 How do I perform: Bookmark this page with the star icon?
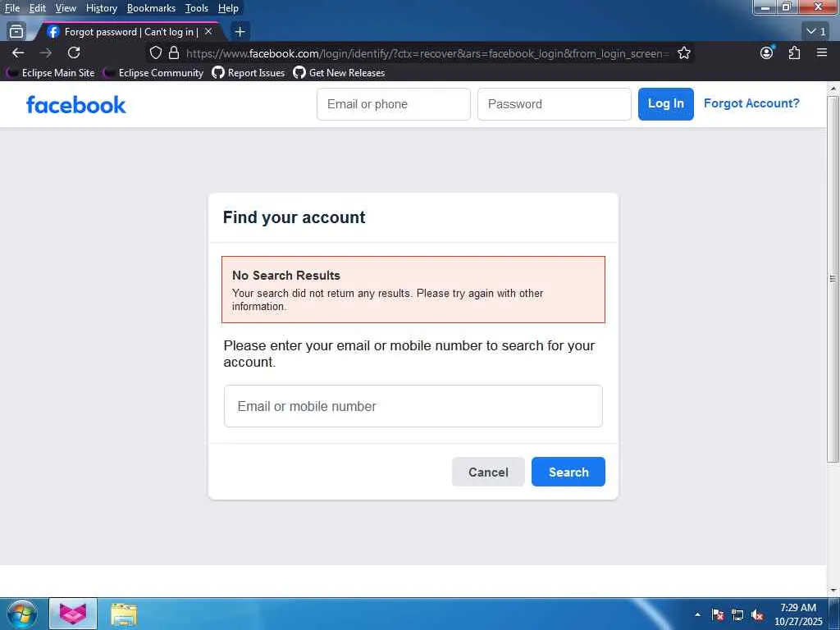pyautogui.click(x=683, y=53)
